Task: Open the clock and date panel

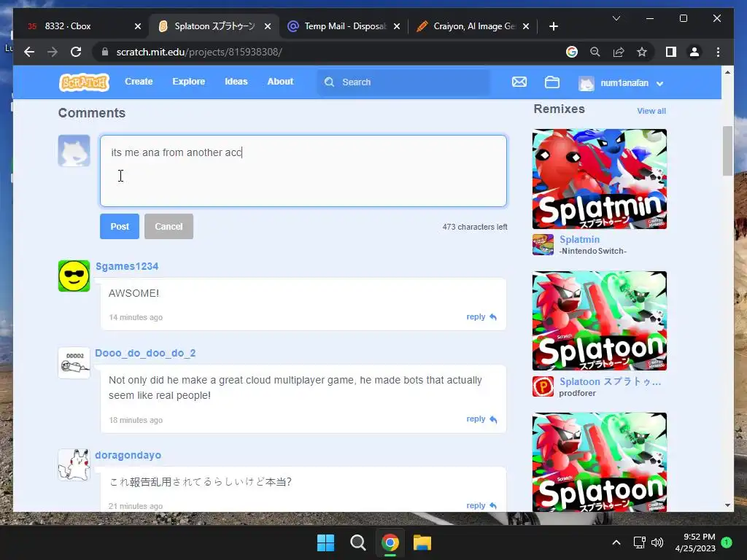Action: coord(695,542)
